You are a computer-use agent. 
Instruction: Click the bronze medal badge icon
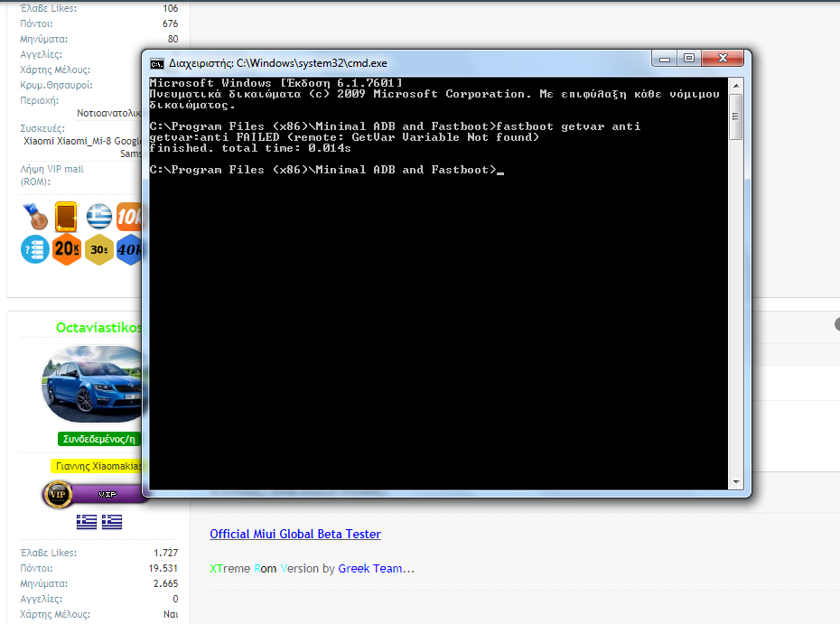coord(36,218)
